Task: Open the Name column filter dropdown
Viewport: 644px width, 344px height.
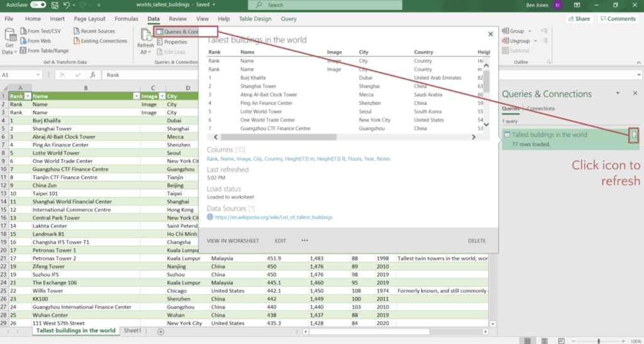Action: tap(136, 96)
